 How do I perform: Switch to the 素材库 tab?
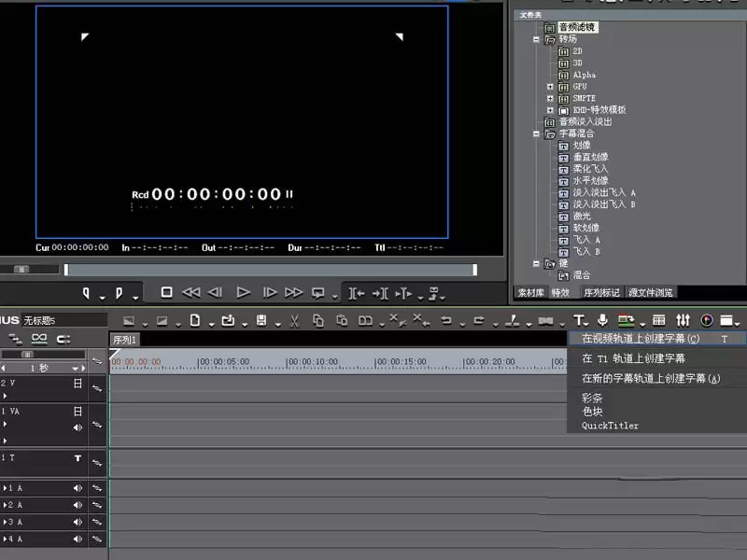tap(530, 292)
